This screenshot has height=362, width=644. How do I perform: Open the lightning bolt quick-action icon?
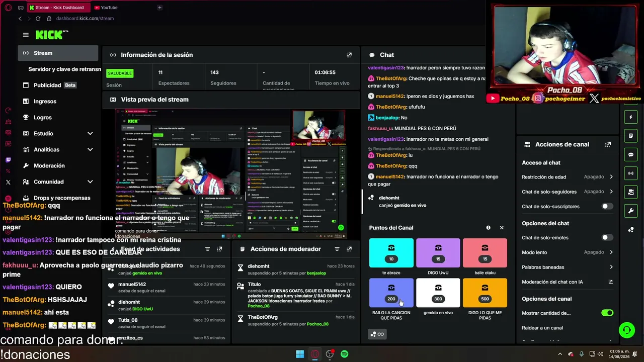click(x=631, y=117)
